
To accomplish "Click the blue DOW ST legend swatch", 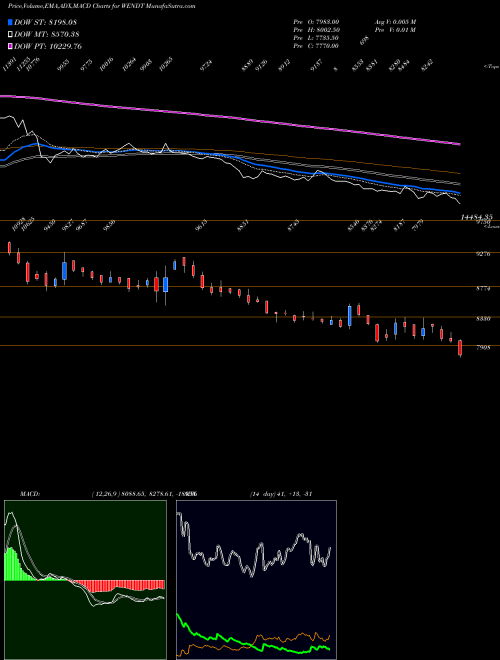I will click(x=10, y=22).
